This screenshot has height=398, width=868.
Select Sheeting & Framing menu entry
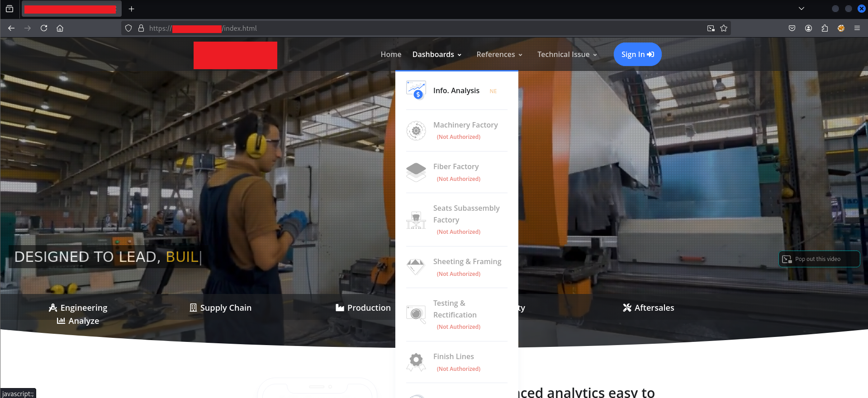coord(457,267)
